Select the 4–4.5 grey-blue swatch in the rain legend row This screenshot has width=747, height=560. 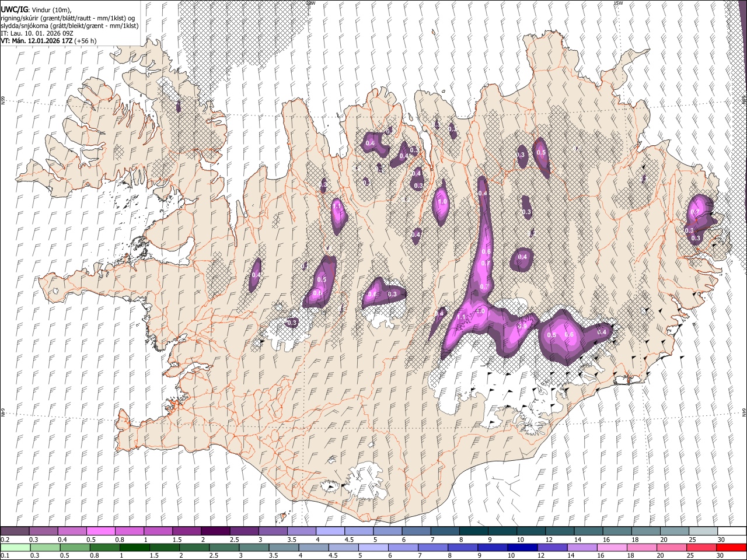click(x=313, y=547)
